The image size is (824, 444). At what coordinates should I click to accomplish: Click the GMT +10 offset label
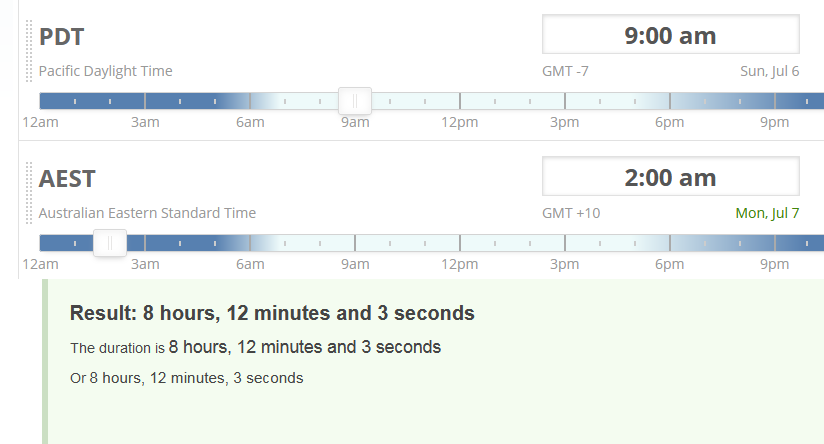pyautogui.click(x=571, y=213)
